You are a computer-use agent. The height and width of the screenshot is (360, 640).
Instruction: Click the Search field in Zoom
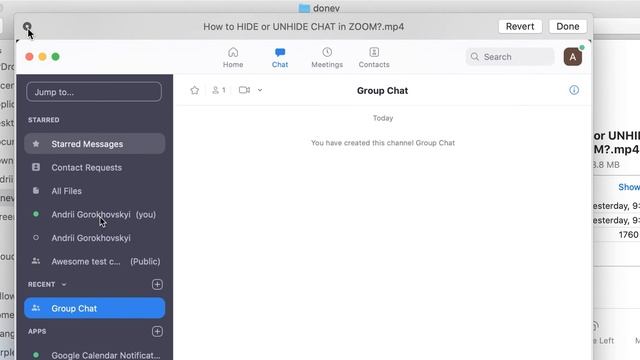(x=510, y=57)
